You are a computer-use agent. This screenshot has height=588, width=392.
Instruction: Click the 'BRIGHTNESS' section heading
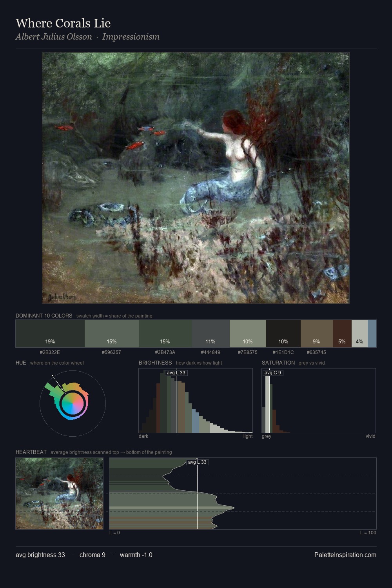click(x=155, y=363)
